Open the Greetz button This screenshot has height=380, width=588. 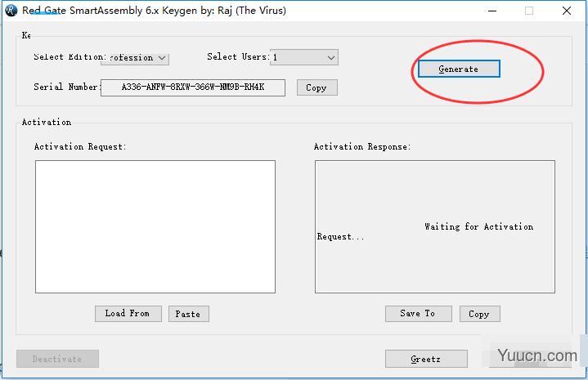click(426, 359)
